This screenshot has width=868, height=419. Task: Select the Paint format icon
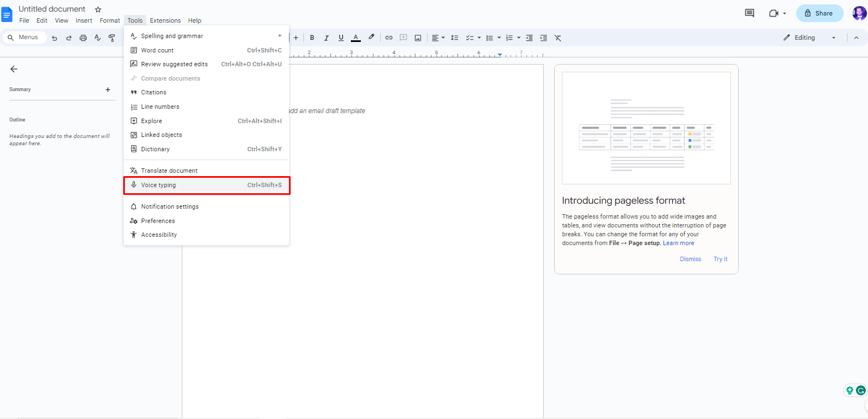[112, 38]
